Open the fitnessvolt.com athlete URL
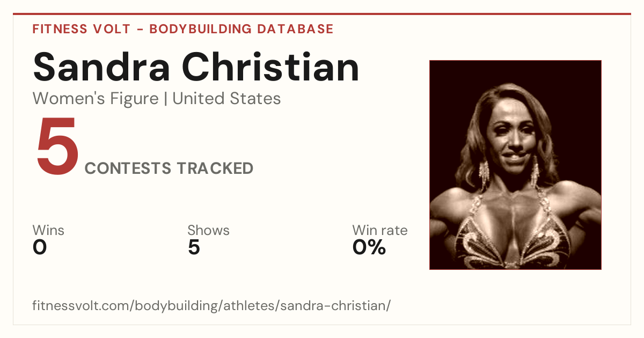 pos(211,306)
